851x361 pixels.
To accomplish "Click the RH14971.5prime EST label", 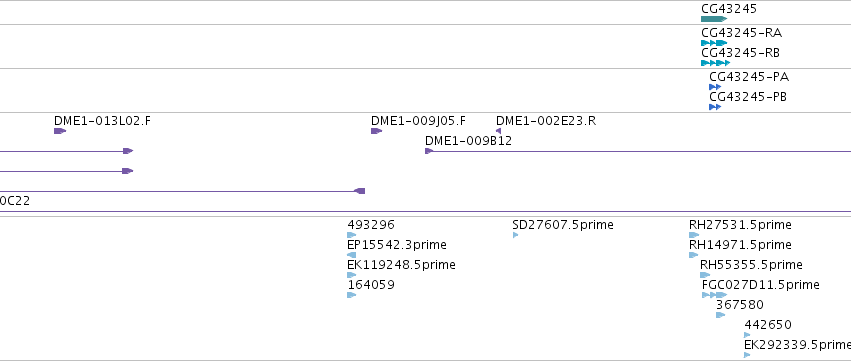I will [x=740, y=245].
